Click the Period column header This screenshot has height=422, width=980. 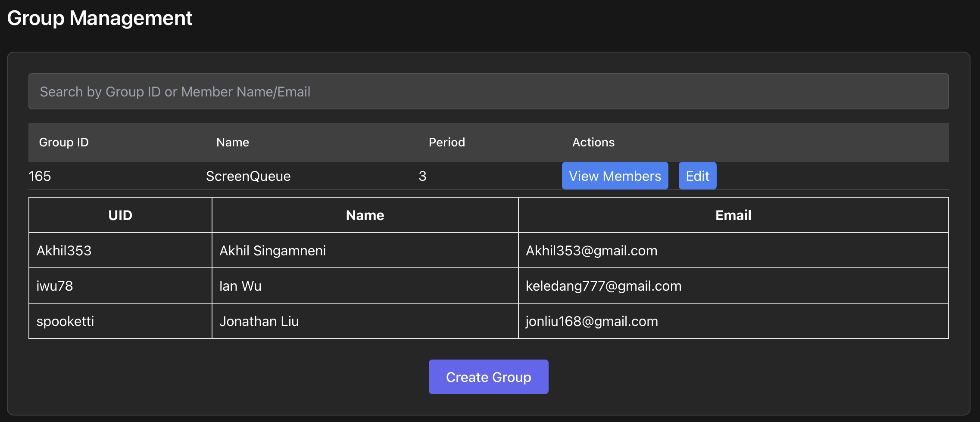coord(447,142)
